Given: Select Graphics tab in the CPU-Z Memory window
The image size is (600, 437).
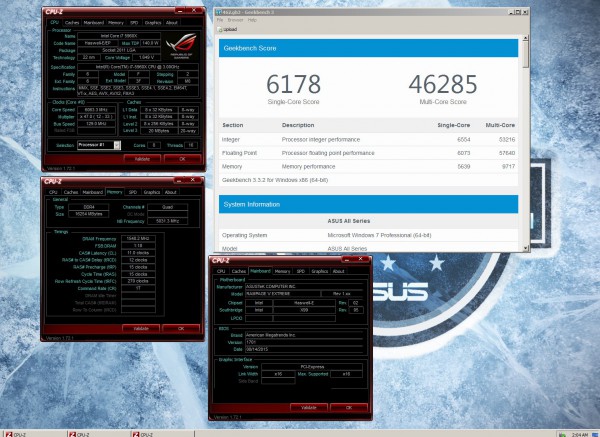Looking at the screenshot, I should pyautogui.click(x=152, y=192).
